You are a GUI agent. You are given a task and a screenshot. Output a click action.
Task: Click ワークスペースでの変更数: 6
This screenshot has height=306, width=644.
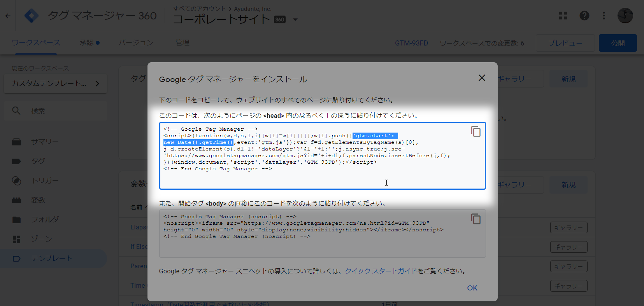coord(482,43)
